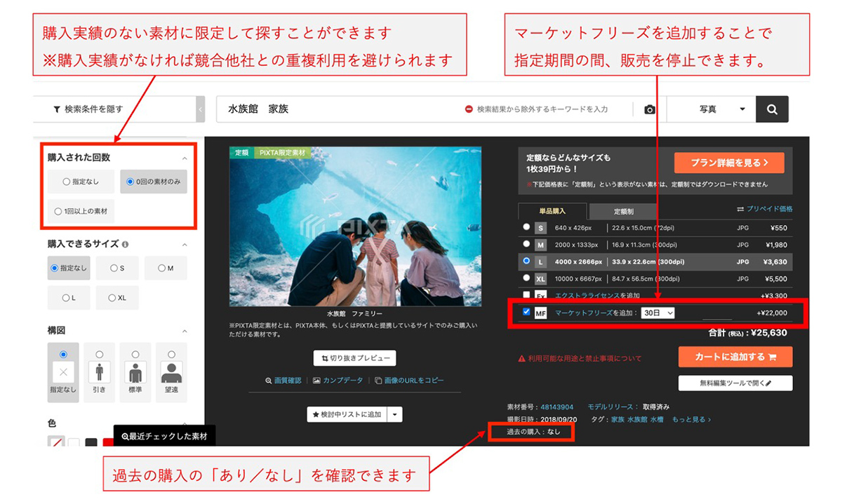Click the magnifying glass search icon

(772, 109)
